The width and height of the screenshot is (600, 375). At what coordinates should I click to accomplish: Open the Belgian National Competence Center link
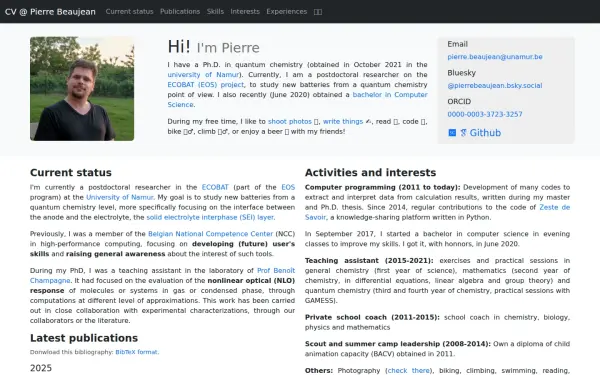210,233
